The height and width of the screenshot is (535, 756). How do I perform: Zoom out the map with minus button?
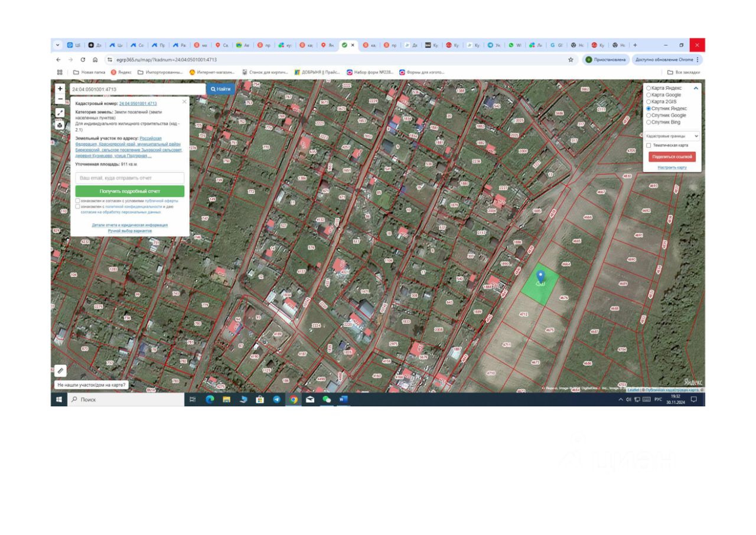pos(60,99)
